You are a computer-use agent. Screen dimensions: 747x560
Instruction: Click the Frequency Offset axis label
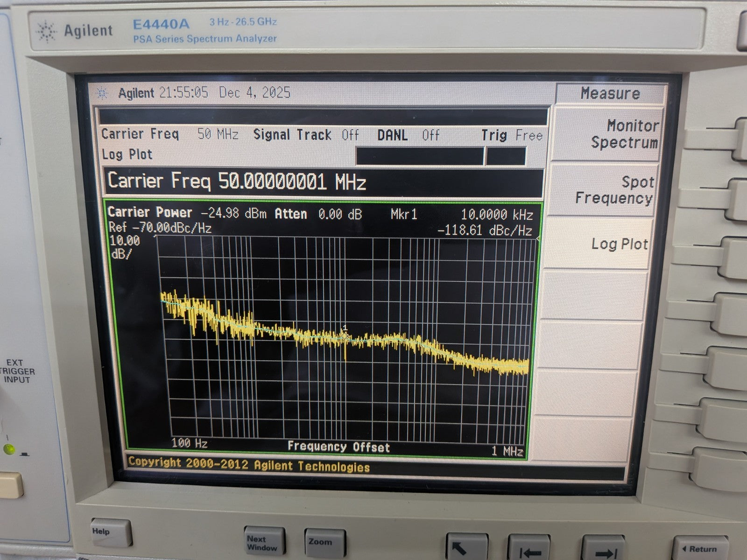(338, 447)
